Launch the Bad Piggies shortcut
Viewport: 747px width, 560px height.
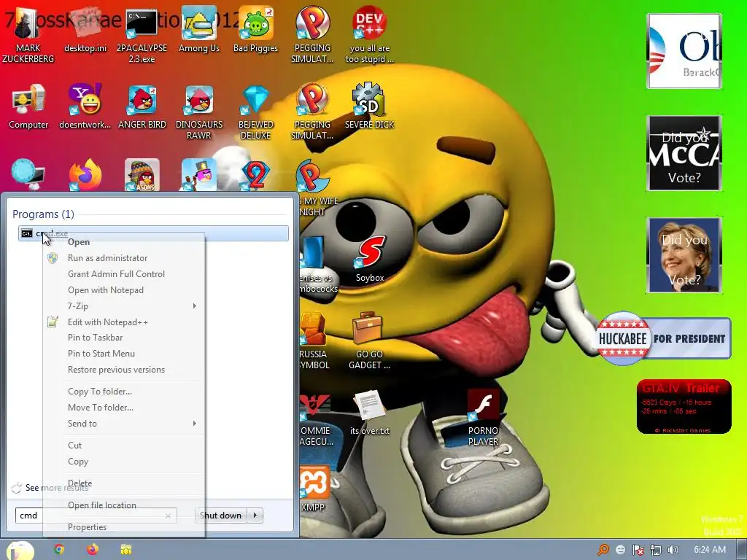(x=256, y=29)
